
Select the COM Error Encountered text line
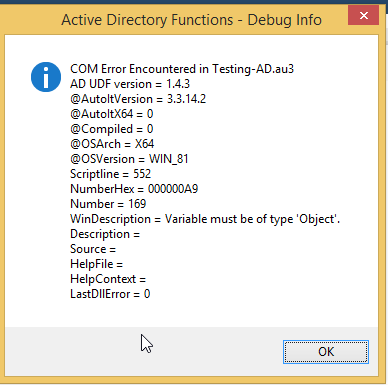182,69
